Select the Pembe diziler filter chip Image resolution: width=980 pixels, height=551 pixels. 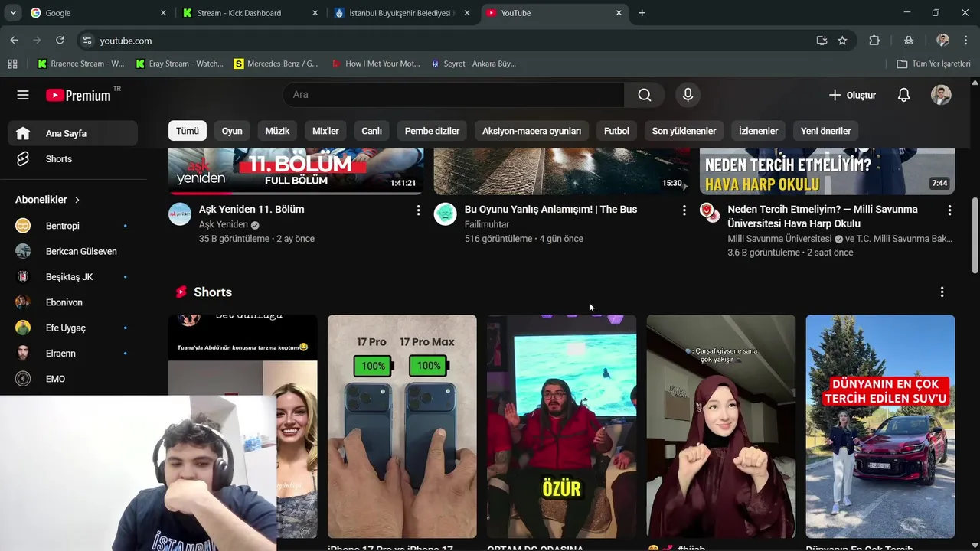click(432, 131)
